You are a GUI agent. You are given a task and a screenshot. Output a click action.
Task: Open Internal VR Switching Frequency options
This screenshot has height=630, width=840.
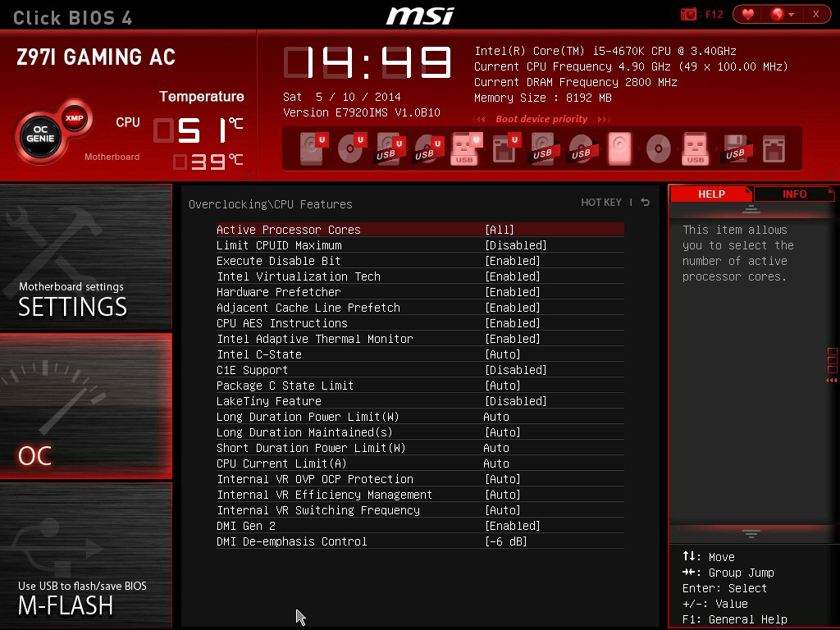tap(420, 509)
